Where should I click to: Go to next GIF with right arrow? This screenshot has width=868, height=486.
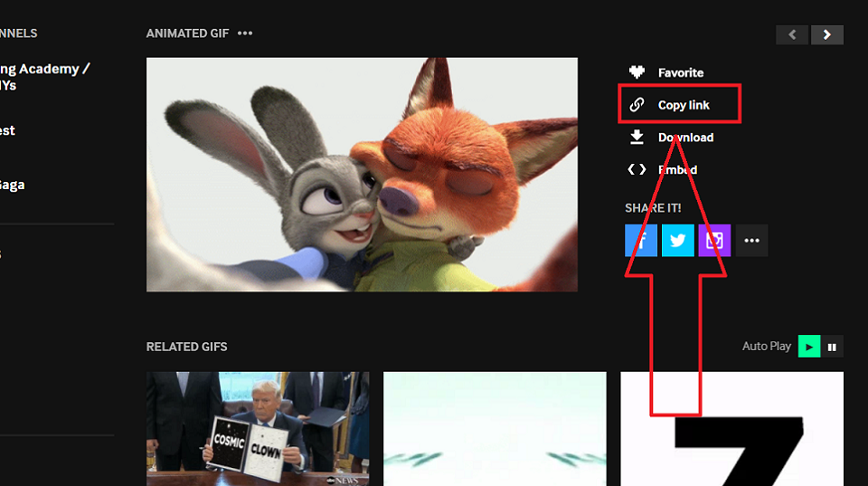click(827, 34)
